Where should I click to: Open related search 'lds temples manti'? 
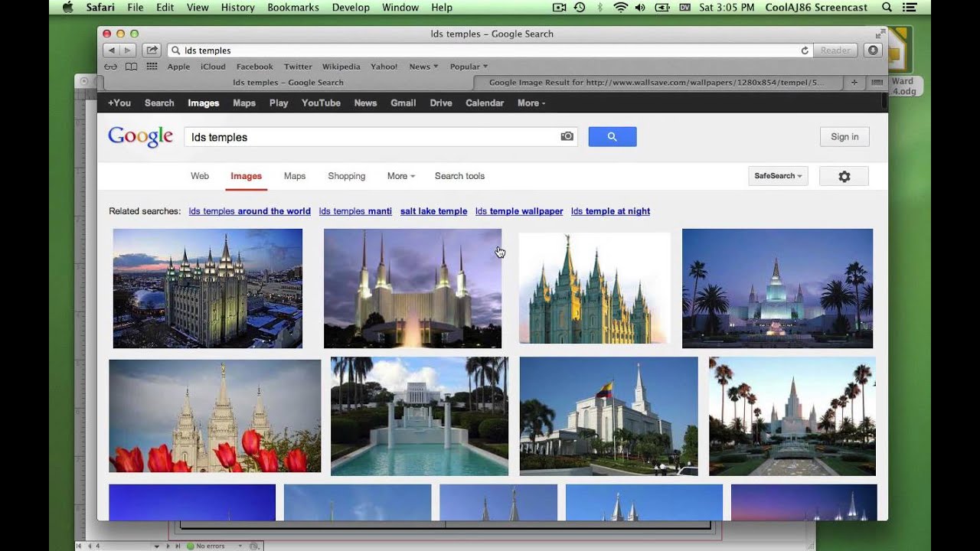(355, 211)
